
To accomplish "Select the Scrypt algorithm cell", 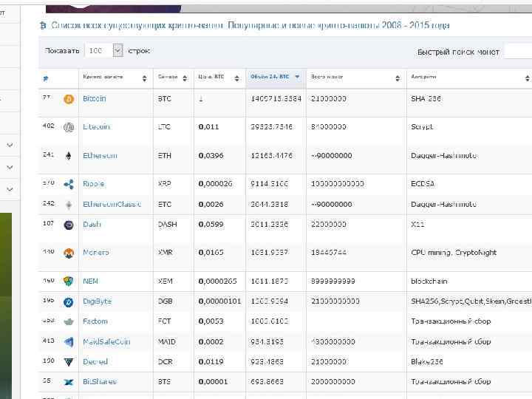I will (x=422, y=127).
